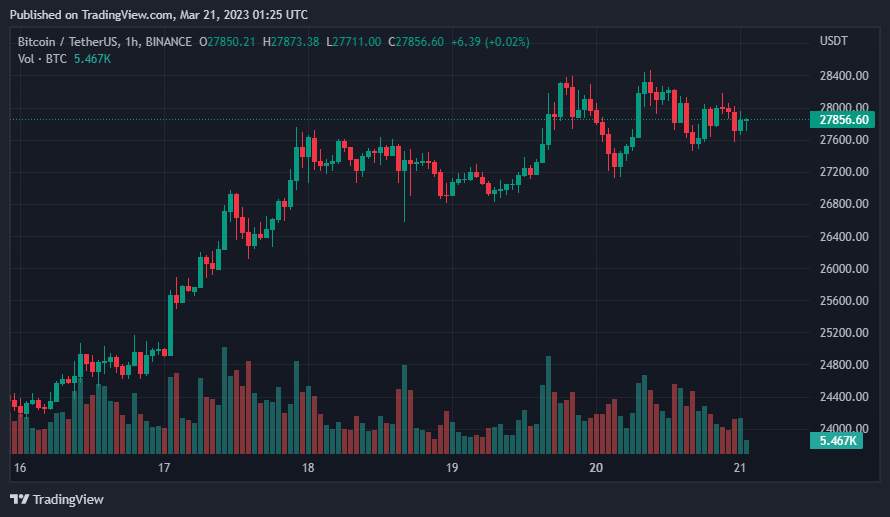890x517 pixels.
Task: Select the current price label 27856.60
Action: (x=843, y=120)
